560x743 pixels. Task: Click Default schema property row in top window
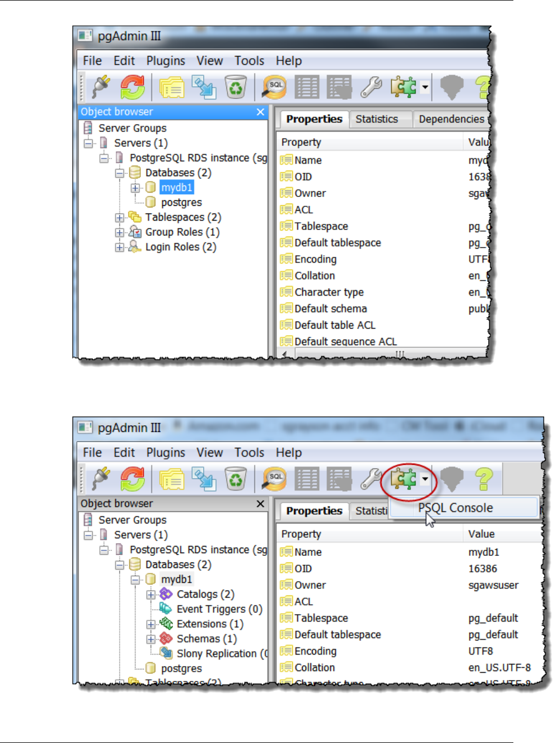(384, 308)
